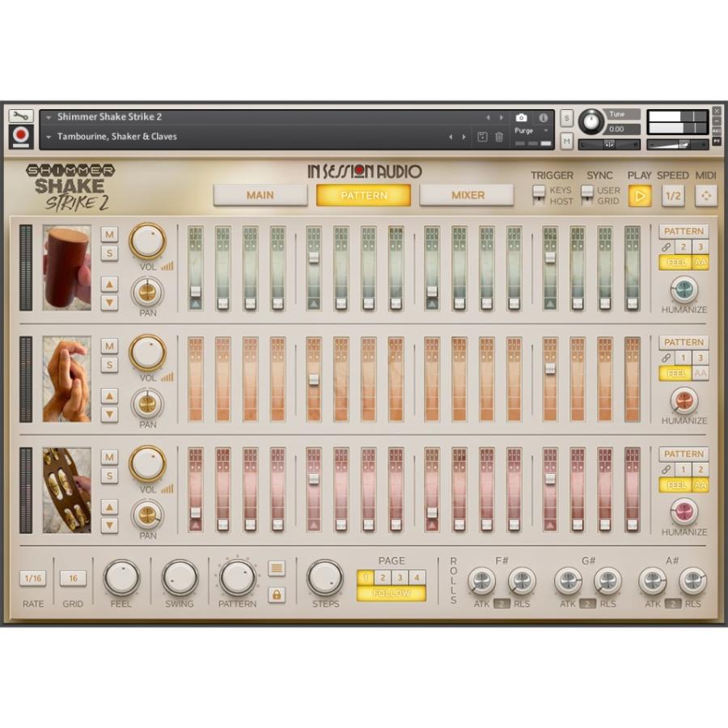The image size is (728, 728).
Task: Click the MIDI drag export icon
Action: pos(705,196)
